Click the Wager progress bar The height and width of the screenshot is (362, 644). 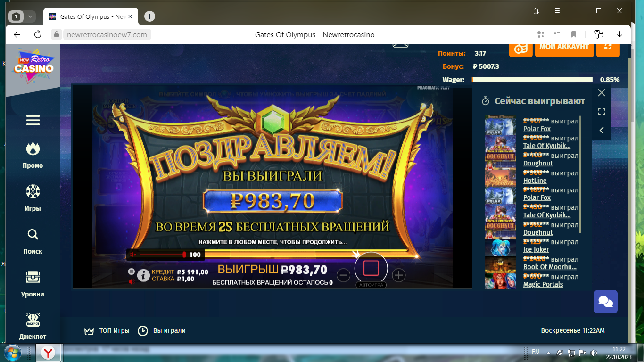pos(532,80)
